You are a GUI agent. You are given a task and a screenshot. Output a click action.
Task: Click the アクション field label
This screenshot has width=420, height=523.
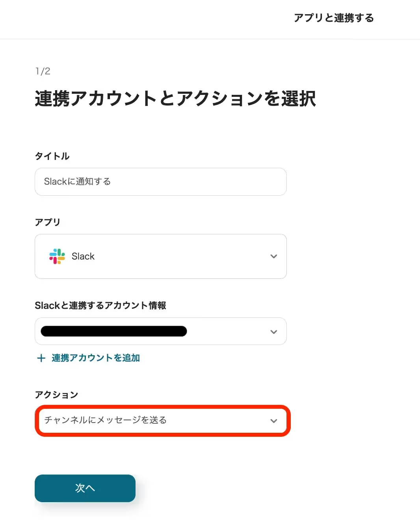coord(56,395)
